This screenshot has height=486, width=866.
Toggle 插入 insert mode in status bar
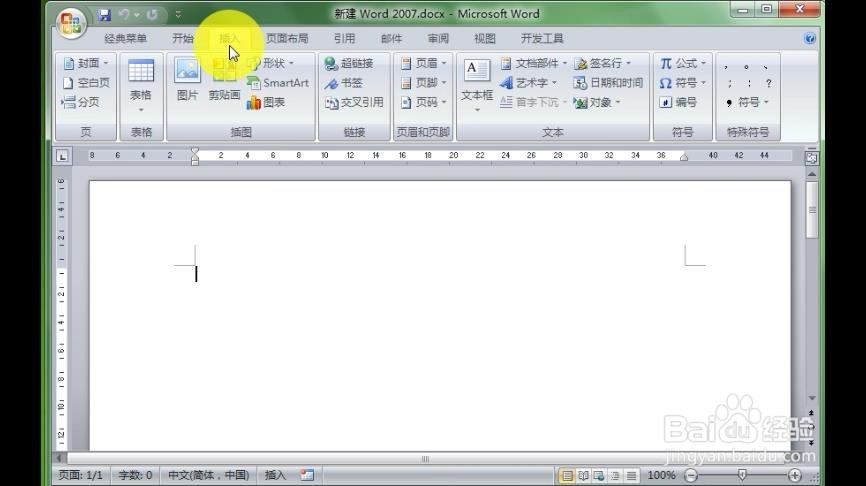pyautogui.click(x=276, y=475)
